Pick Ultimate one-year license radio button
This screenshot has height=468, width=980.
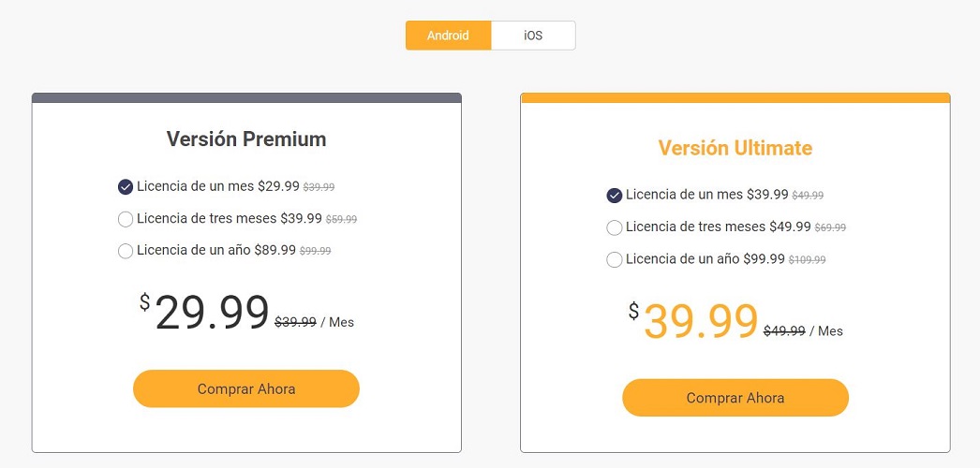tap(615, 259)
